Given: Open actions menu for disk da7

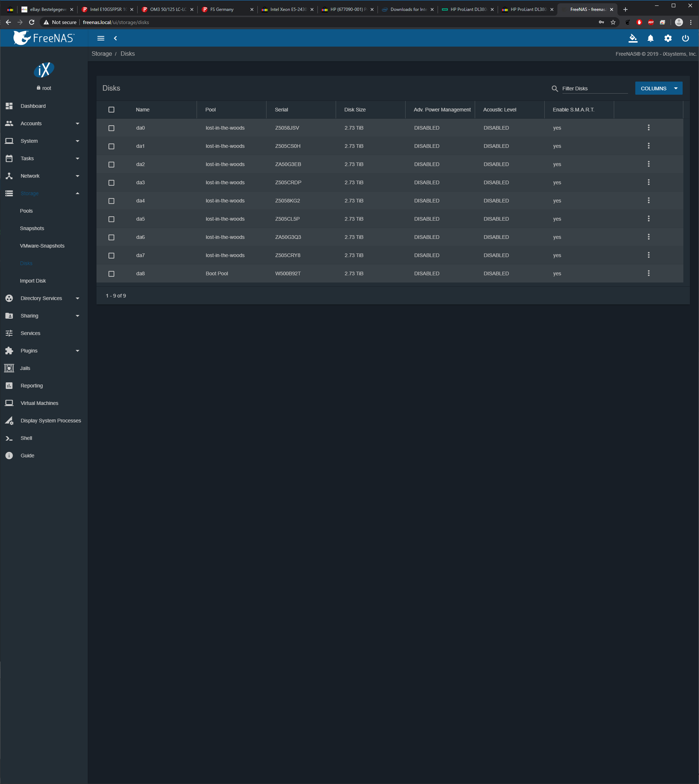Looking at the screenshot, I should [x=649, y=255].
